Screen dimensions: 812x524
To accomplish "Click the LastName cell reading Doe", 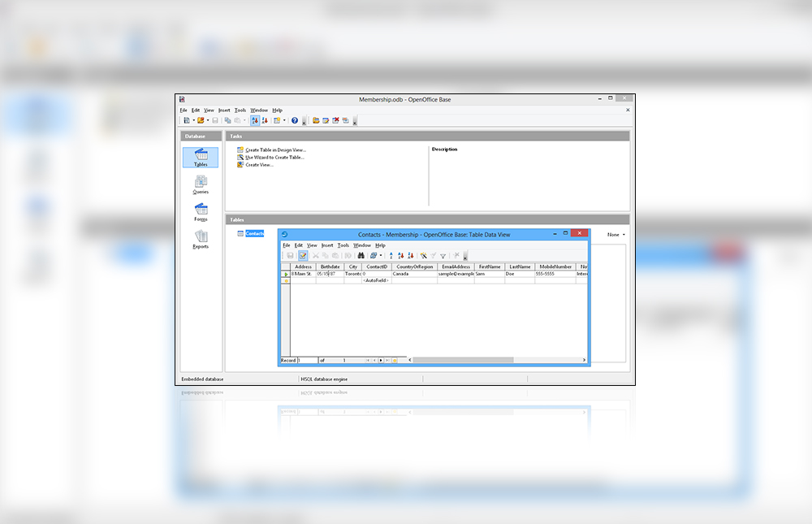I will (x=520, y=273).
